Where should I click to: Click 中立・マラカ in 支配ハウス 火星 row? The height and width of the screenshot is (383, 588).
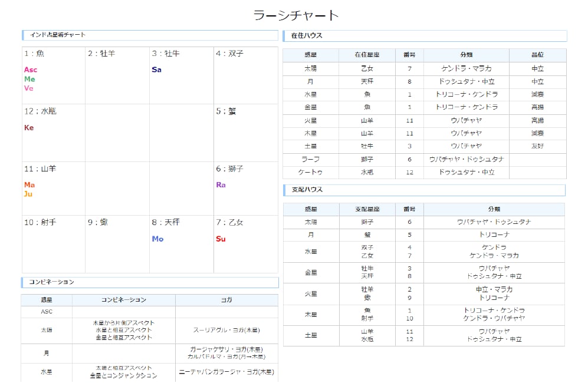click(494, 290)
